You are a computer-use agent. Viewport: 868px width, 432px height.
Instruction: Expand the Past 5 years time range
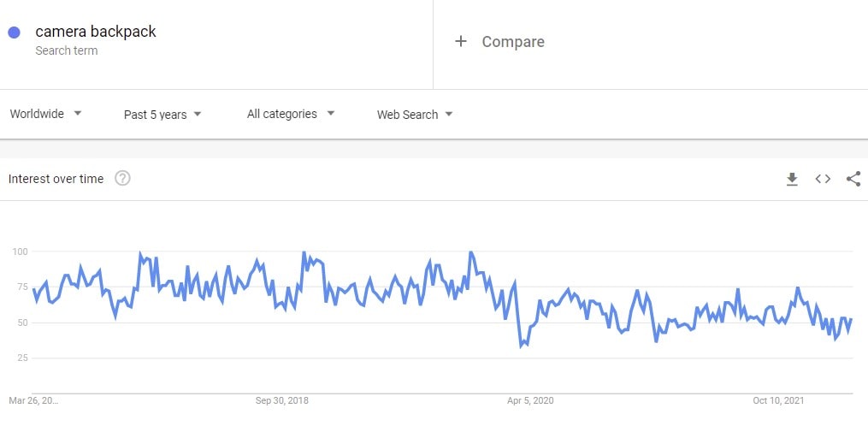tap(162, 114)
